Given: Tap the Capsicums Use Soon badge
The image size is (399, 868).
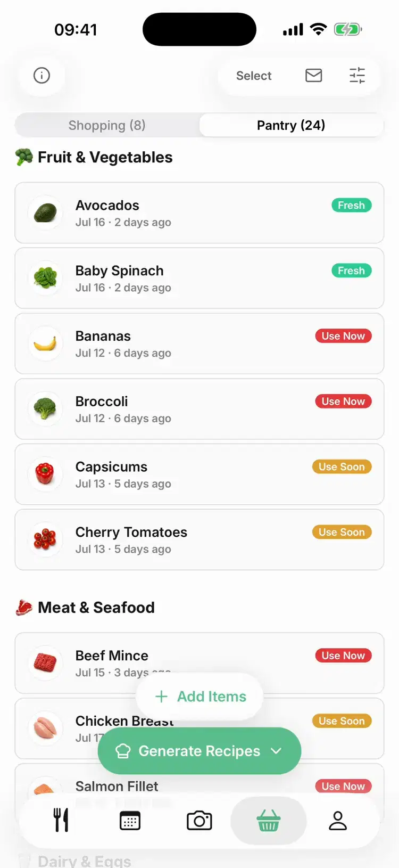Looking at the screenshot, I should coord(342,466).
